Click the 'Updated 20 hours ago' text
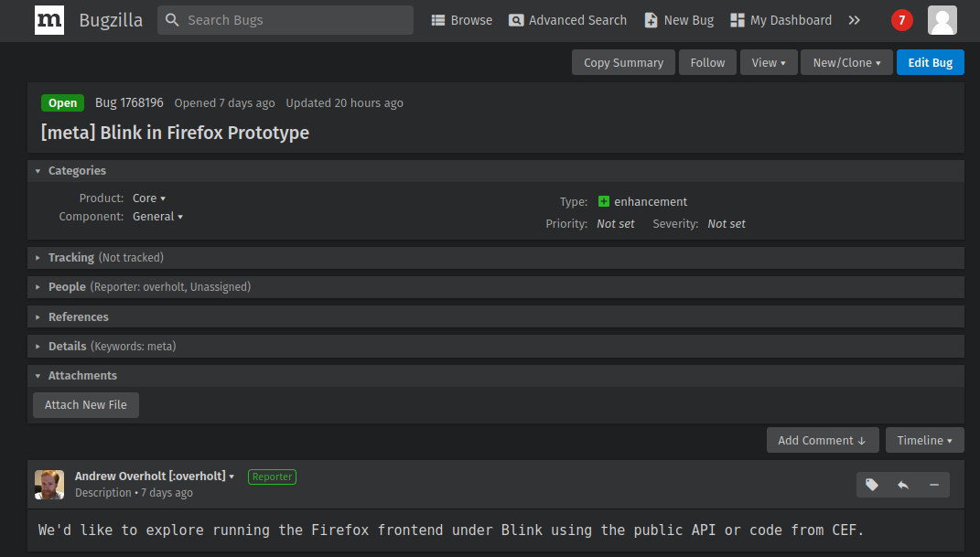The image size is (980, 557). (x=344, y=103)
